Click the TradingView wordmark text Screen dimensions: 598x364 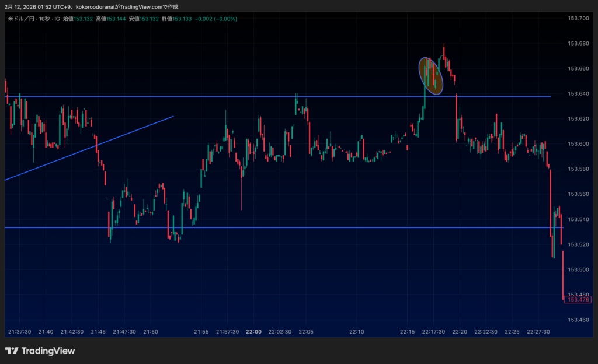point(48,351)
